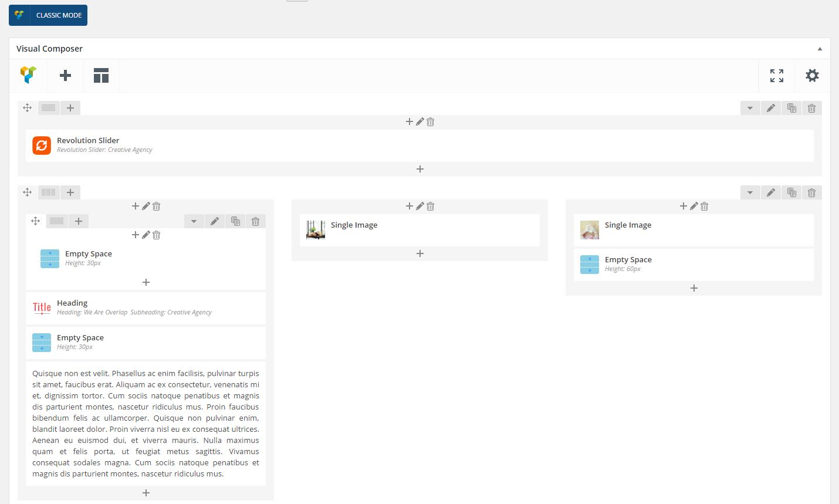Toggle the Revolution Slider row collapse arrow
Image resolution: width=839 pixels, height=504 pixels.
pos(750,108)
